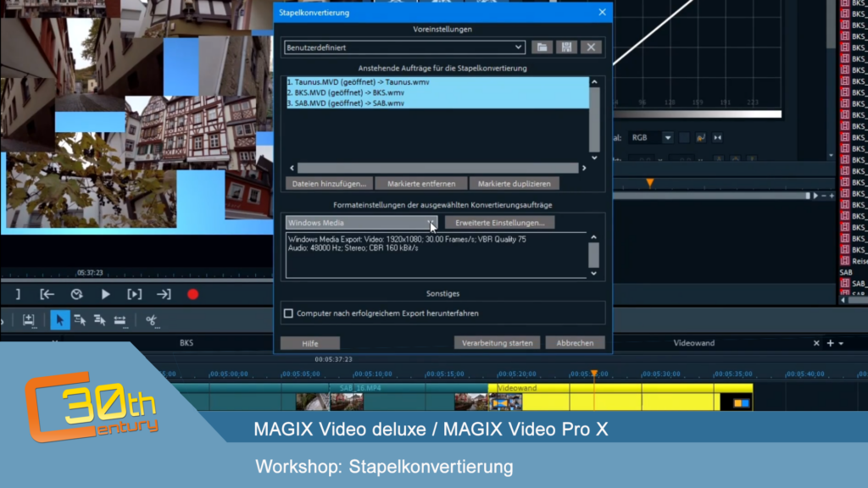Open the load preset folder icon
This screenshot has width=868, height=488.
(542, 47)
